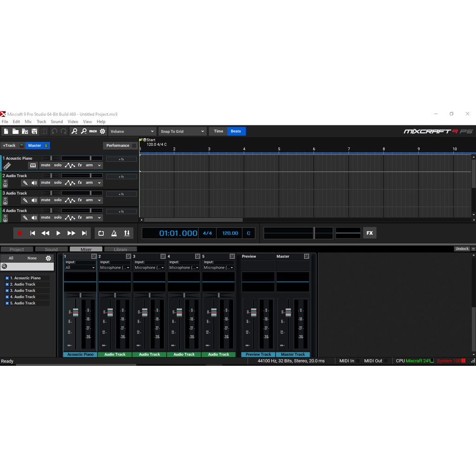
Task: Open fx effects for 3 Audio Track
Action: point(80,200)
